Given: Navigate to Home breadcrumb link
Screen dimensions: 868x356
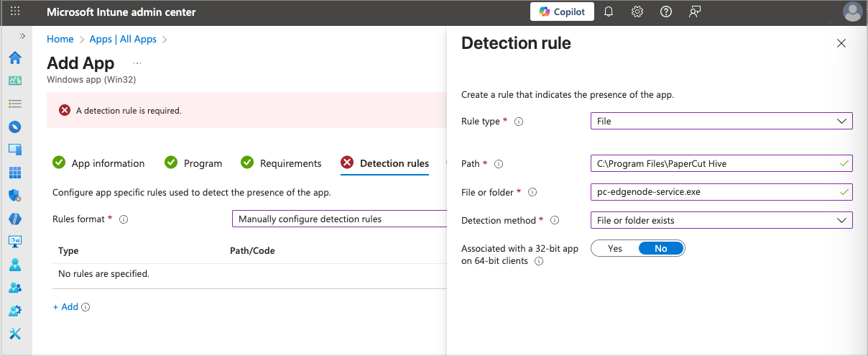Looking at the screenshot, I should [x=60, y=40].
